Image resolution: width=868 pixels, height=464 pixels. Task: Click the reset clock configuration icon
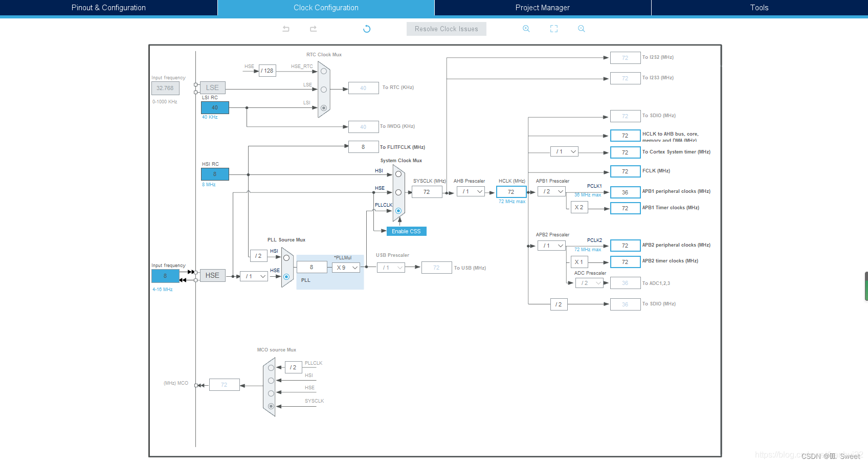click(367, 29)
